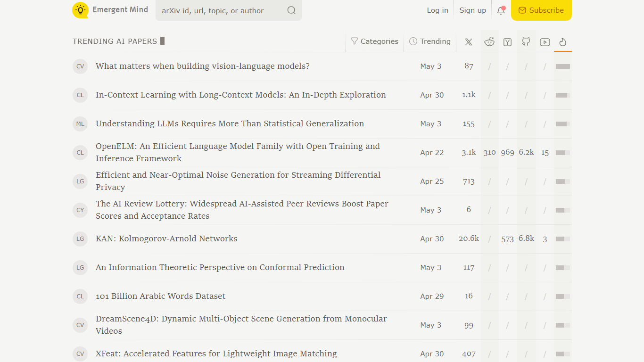Screen dimensions: 644x362
Task: Open 101 Billion Arabic Words Dataset
Action: [161, 296]
